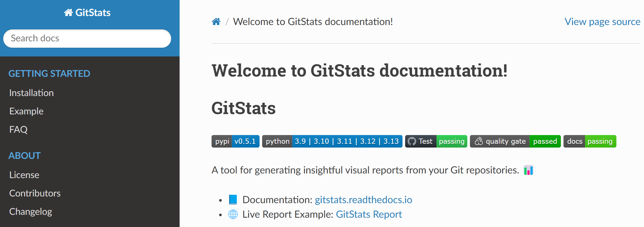Viewport: 644px width, 227px height.
Task: Focus the Search docs field
Action: (x=87, y=38)
